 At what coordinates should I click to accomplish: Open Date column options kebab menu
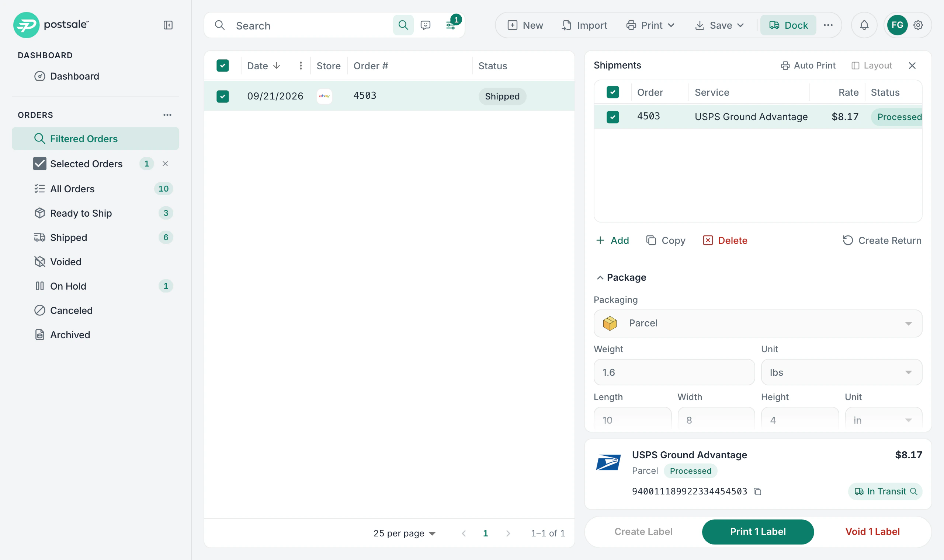click(301, 66)
